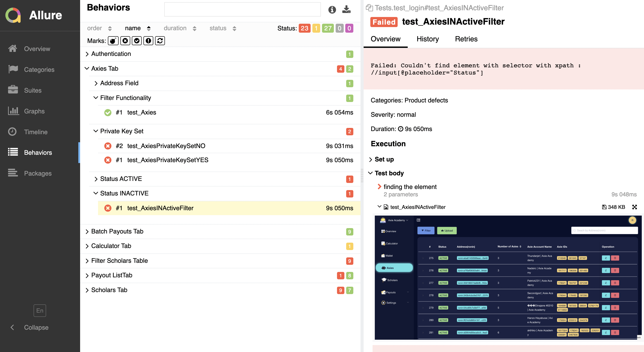The width and height of the screenshot is (644, 352).
Task: Open the Graphs section in sidebar
Action: (x=34, y=111)
